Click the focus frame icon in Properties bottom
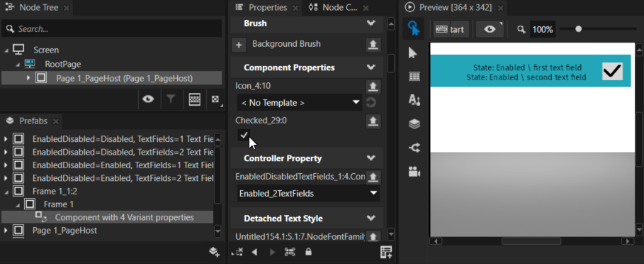This screenshot has height=264, width=644. 290,252
